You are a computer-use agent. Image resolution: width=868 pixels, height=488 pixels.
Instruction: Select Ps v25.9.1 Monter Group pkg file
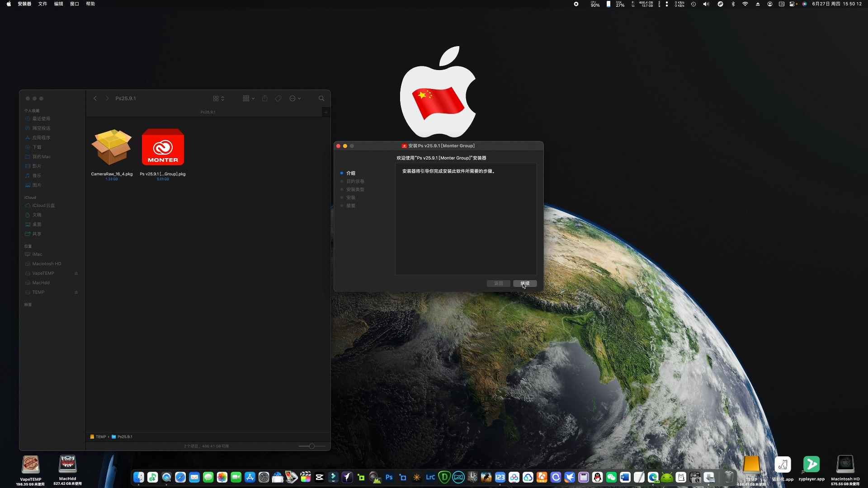tap(163, 154)
